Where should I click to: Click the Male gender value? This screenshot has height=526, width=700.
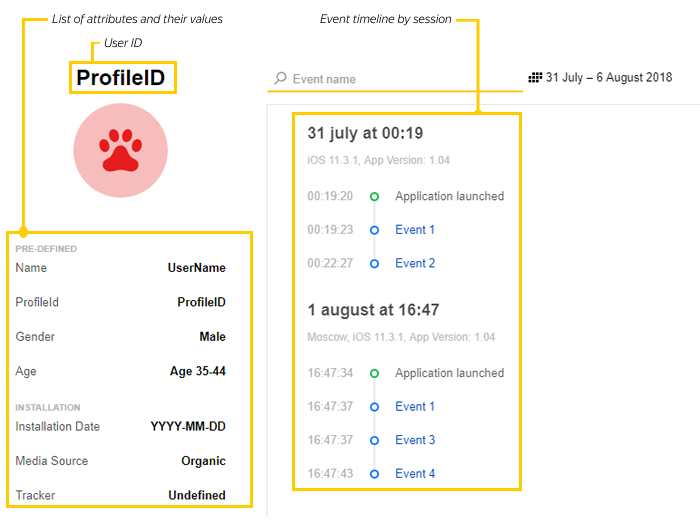tap(212, 337)
